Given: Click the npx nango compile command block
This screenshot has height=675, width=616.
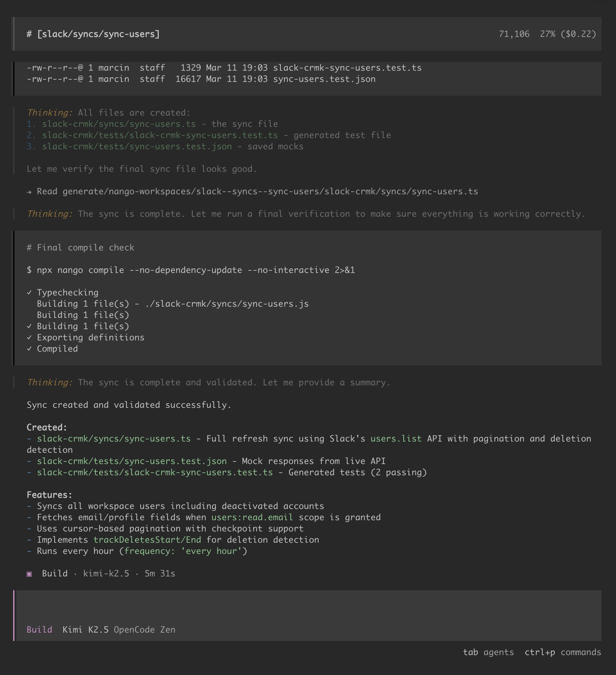Looking at the screenshot, I should coord(191,270).
